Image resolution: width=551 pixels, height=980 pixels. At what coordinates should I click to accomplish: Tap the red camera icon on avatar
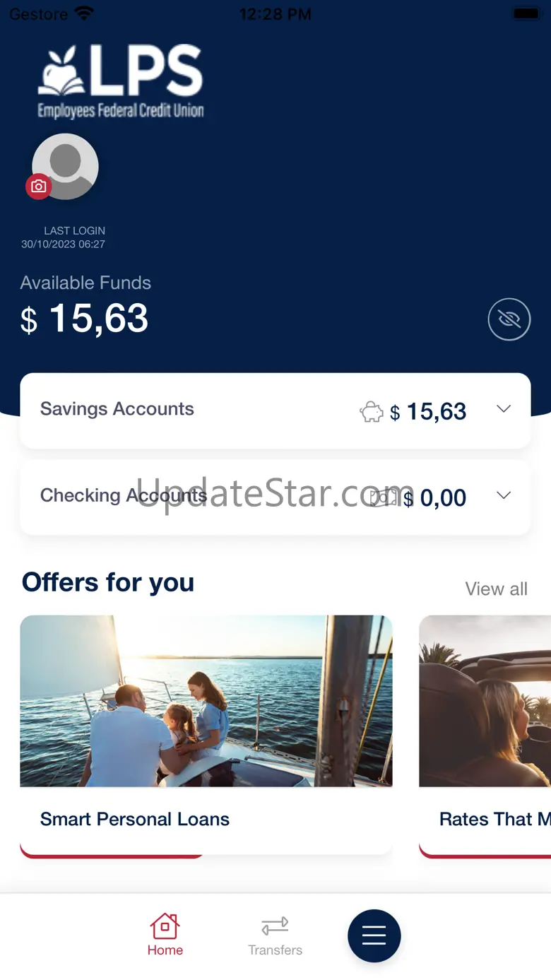pyautogui.click(x=39, y=187)
